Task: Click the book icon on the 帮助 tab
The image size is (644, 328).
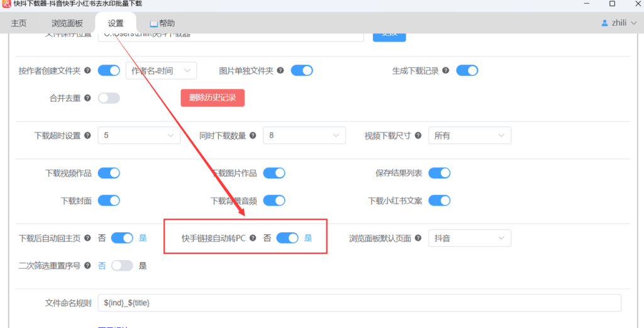Action: pyautogui.click(x=153, y=23)
